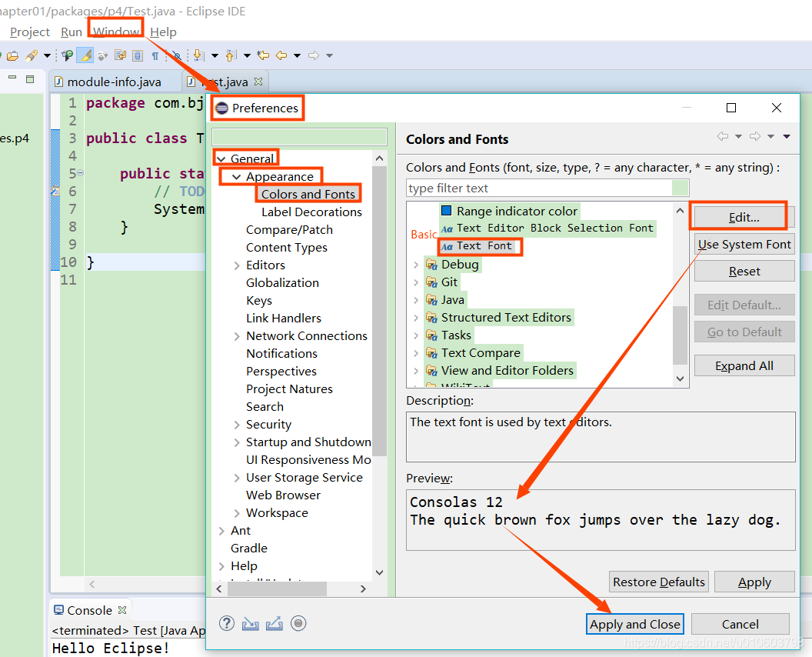Image resolution: width=812 pixels, height=657 pixels.
Task: Collapse the method fold marker at line 5
Action: [x=81, y=173]
